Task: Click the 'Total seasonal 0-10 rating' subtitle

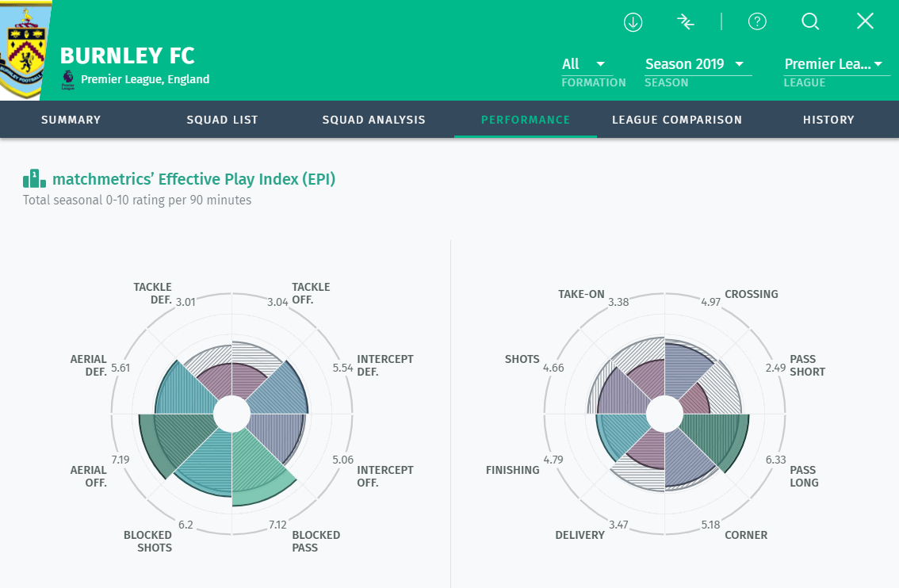Action: (x=137, y=200)
